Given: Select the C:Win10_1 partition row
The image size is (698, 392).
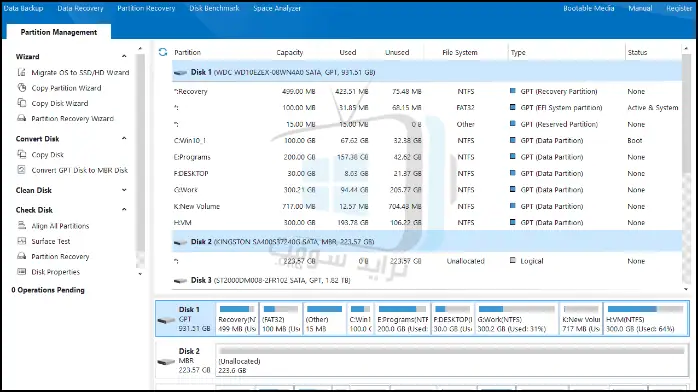Looking at the screenshot, I should point(426,140).
